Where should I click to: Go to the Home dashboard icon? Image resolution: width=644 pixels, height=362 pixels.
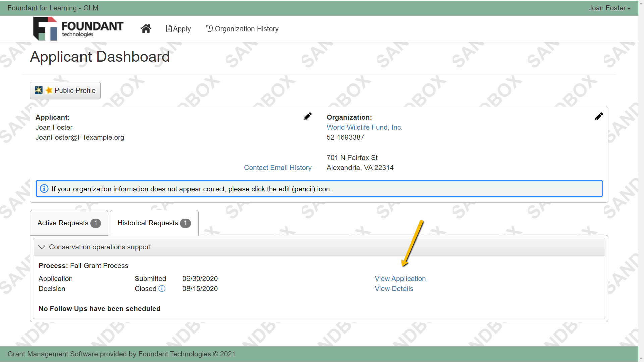click(146, 28)
